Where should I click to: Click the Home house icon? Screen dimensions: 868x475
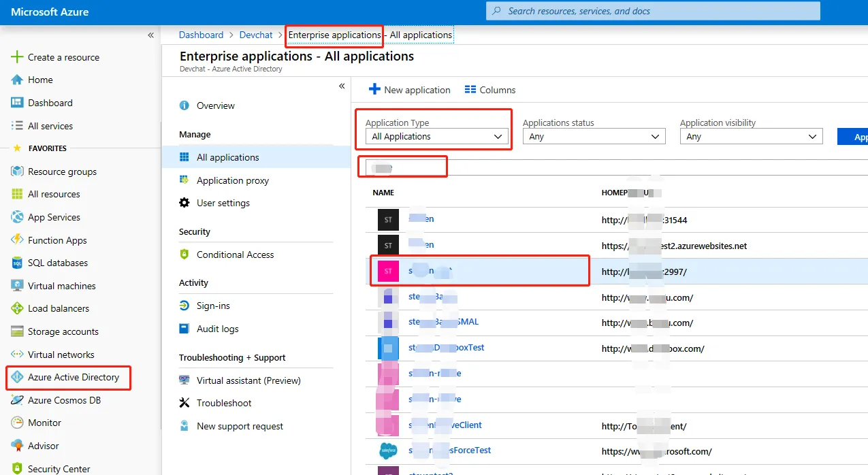coord(18,80)
